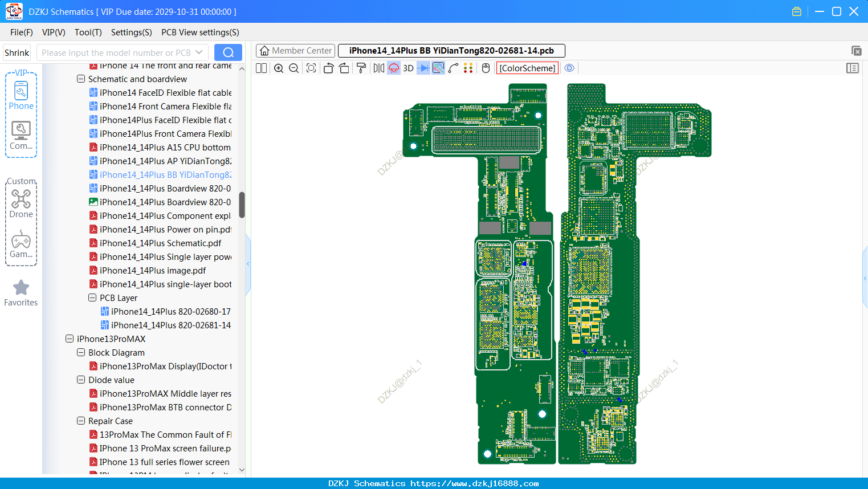This screenshot has width=868, height=489.
Task: Open the Settings(S) menu
Action: point(132,32)
